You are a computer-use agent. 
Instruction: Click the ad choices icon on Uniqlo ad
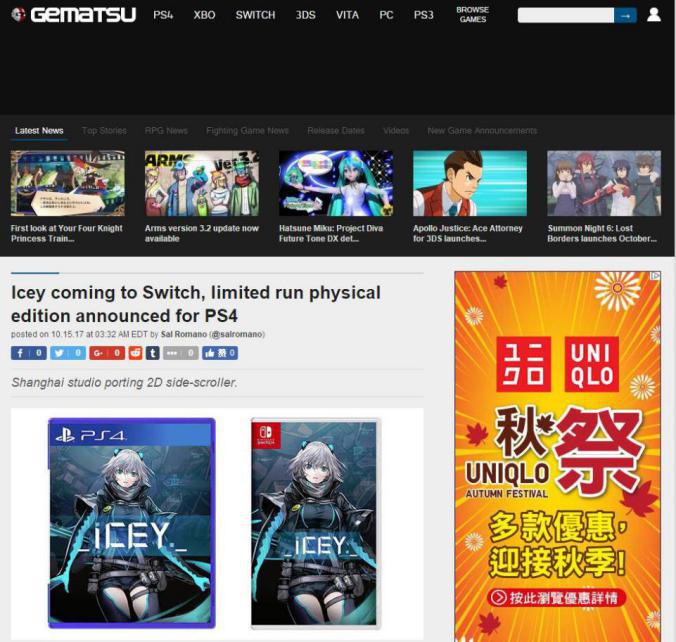655,276
